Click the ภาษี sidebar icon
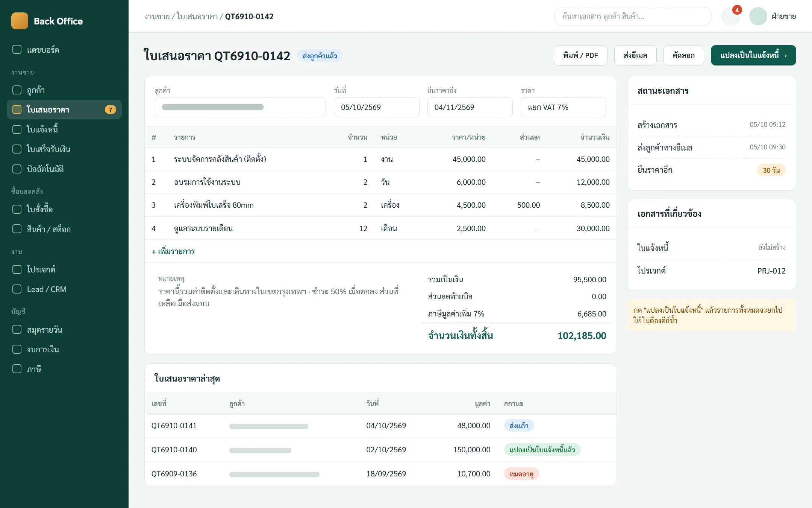 (17, 369)
